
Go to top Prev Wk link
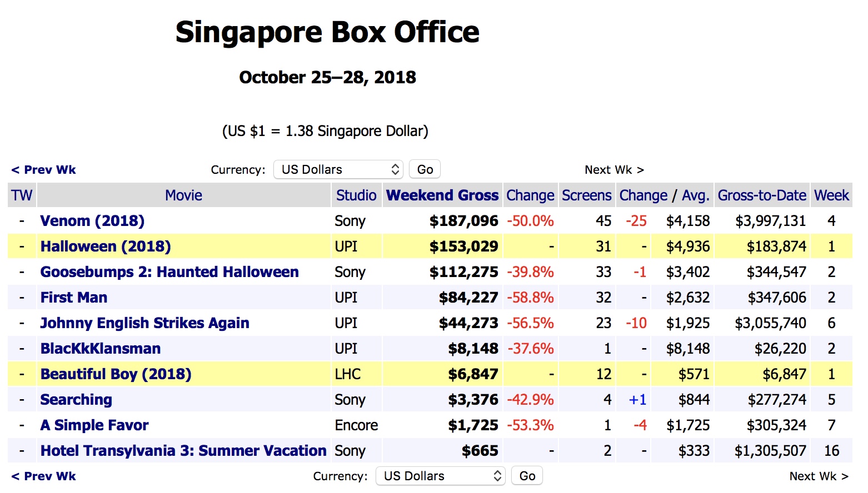(x=44, y=170)
